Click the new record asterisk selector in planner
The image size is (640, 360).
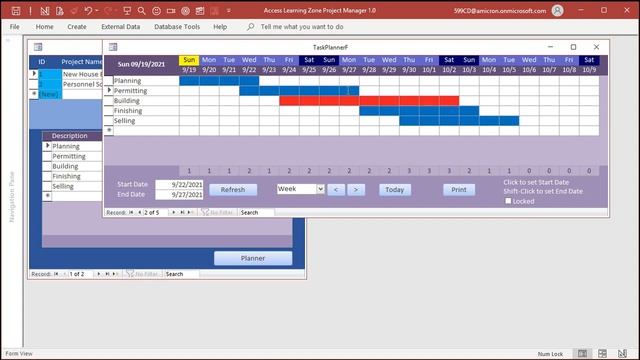tap(109, 130)
